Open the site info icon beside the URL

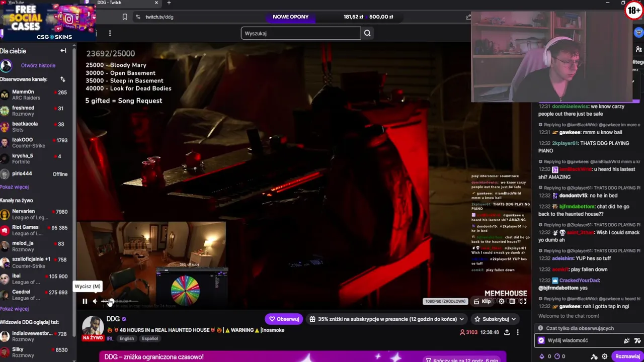138,17
